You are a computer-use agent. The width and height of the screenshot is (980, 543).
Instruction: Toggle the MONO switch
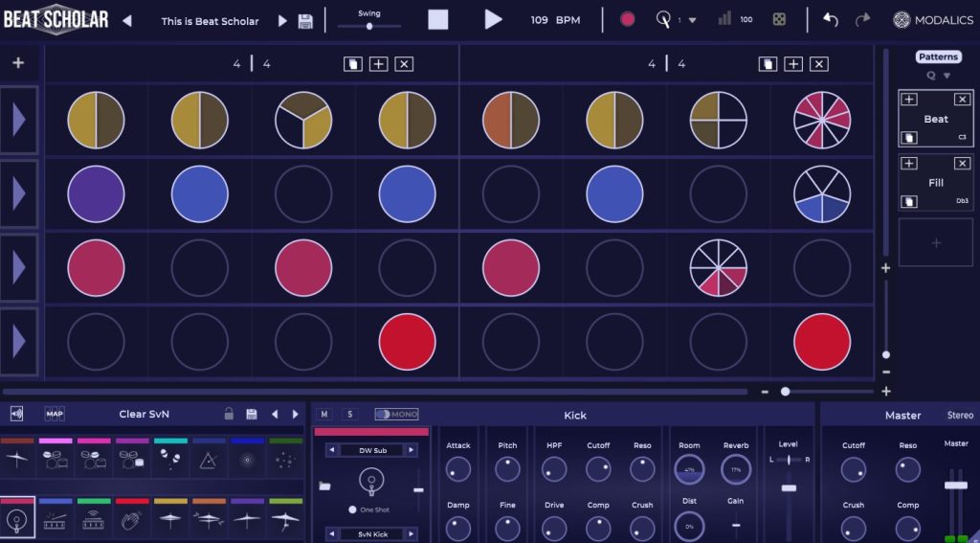point(396,414)
